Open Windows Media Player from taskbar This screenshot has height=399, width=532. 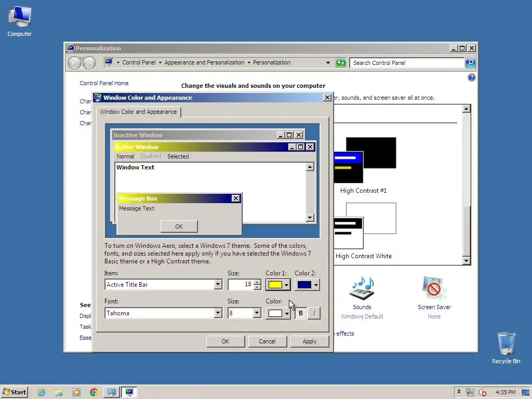pyautogui.click(x=76, y=392)
